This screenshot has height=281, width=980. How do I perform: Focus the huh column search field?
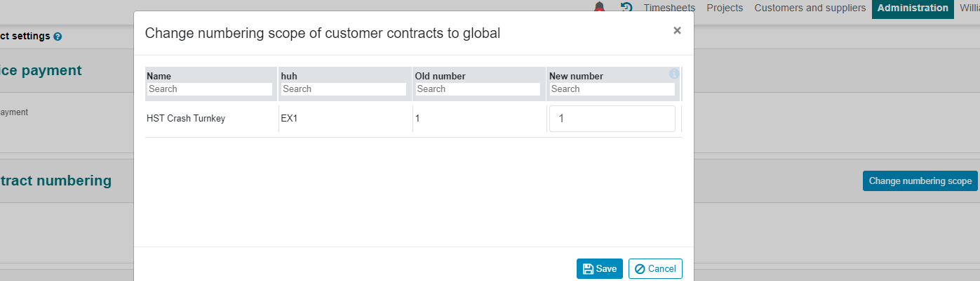[344, 89]
